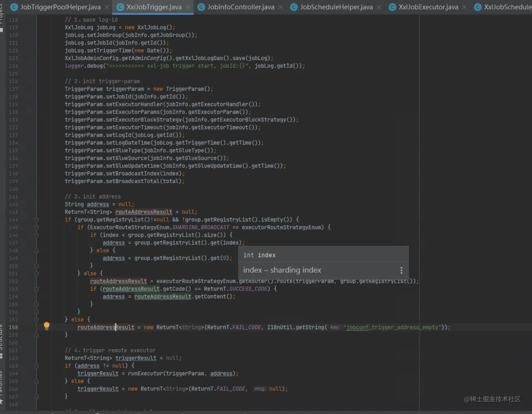Viewport: 532px width, 414px height.
Task: Click '// 2、init trigger-param' comment
Action: [102, 81]
